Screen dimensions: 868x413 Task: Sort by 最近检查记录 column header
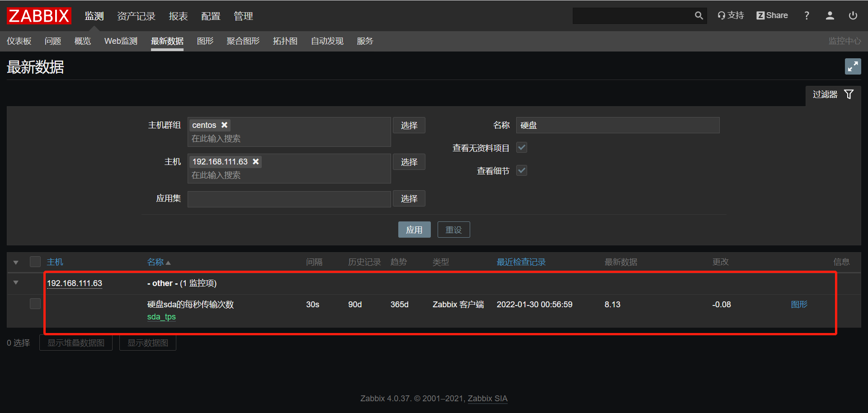pos(521,262)
